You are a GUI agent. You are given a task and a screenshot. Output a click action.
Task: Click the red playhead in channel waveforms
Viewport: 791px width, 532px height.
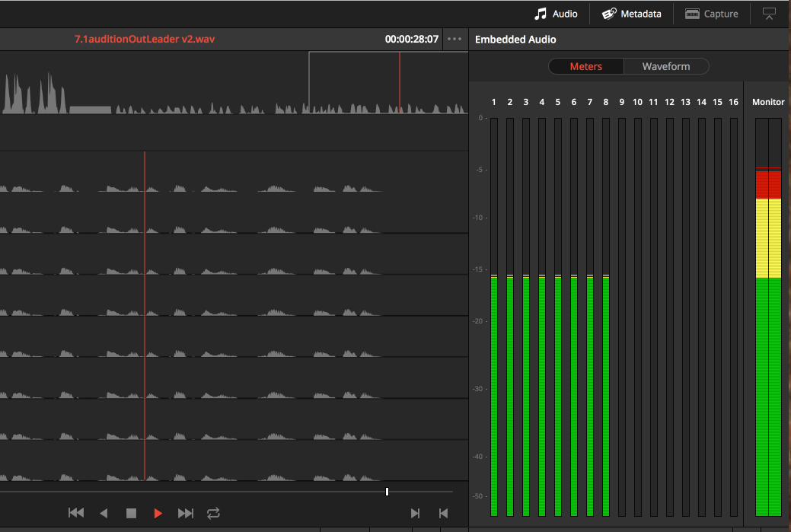(145, 316)
